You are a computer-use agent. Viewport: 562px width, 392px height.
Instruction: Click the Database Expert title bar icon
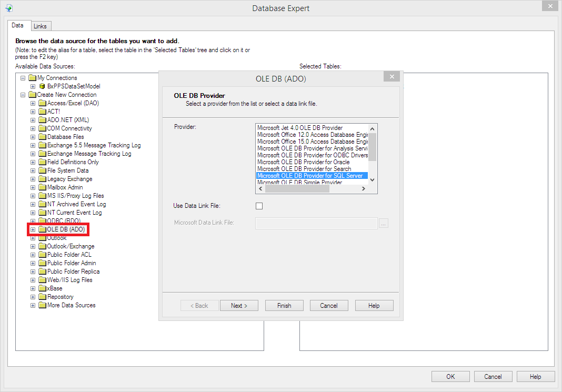(x=9, y=8)
